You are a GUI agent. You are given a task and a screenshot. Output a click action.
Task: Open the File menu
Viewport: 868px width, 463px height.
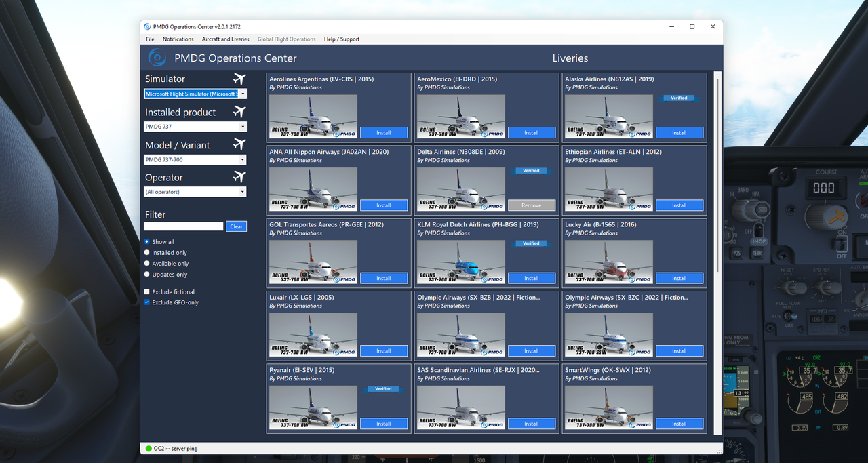(x=151, y=39)
